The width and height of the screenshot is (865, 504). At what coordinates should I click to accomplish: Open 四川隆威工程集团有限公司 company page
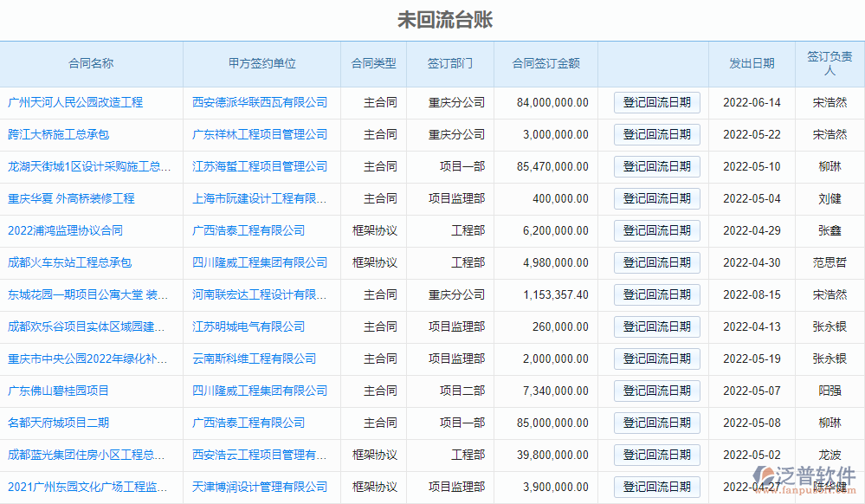259,262
